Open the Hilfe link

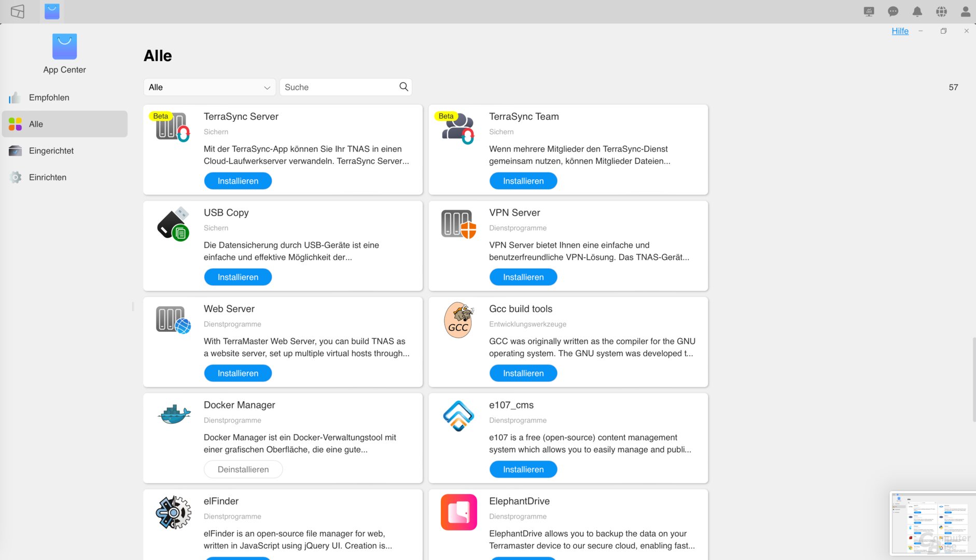click(x=900, y=31)
